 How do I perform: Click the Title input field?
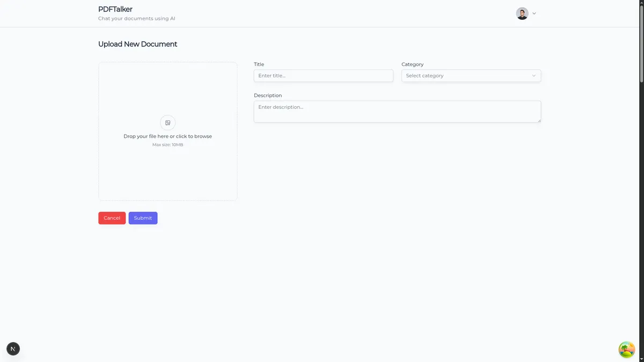coord(324,76)
